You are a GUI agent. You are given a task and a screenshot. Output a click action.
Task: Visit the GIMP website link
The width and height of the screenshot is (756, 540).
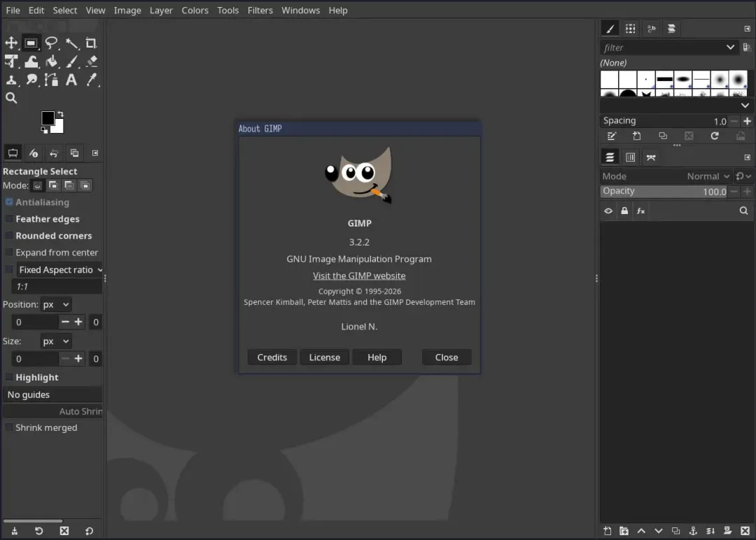tap(359, 276)
